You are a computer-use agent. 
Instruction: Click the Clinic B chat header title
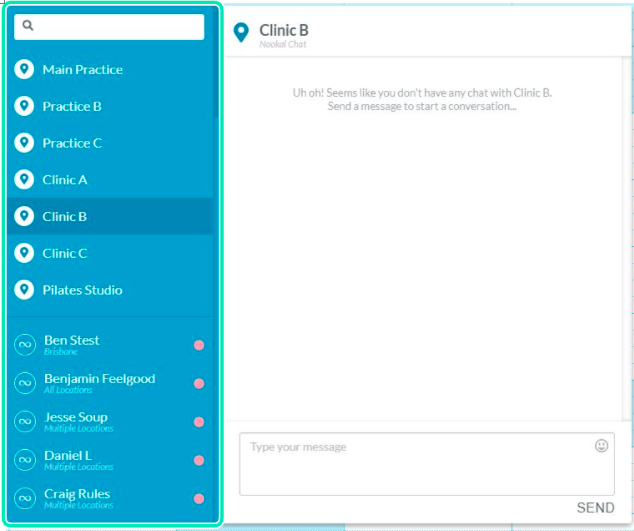coord(284,30)
